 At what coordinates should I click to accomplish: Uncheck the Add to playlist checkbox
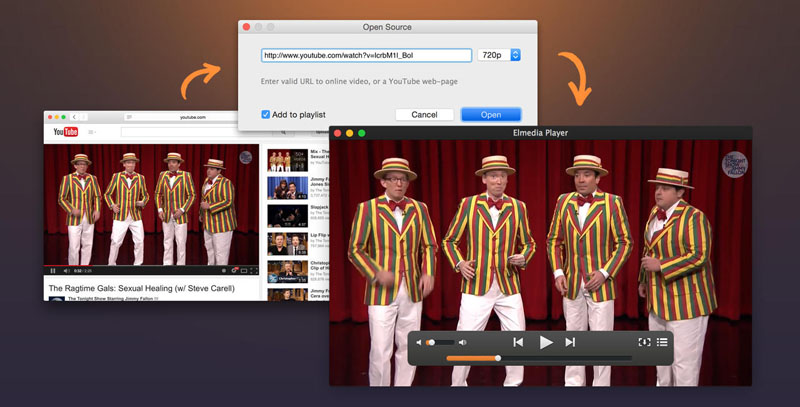coord(265,114)
